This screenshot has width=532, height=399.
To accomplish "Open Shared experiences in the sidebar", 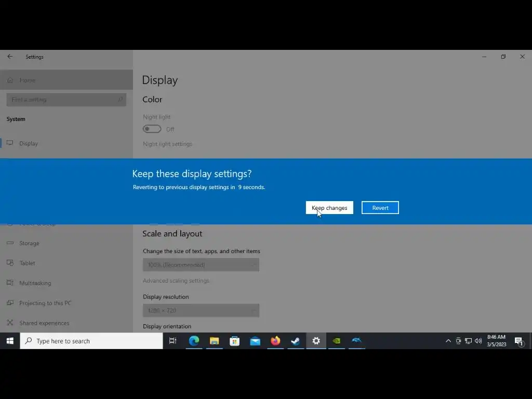I will pos(66,323).
